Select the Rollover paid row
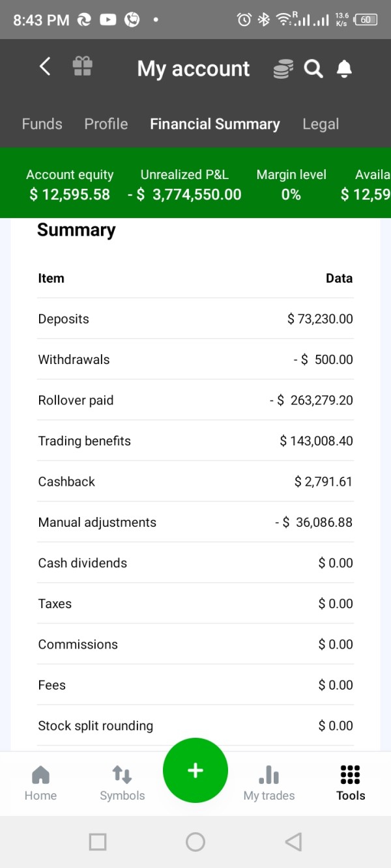The image size is (391, 868). (x=195, y=400)
